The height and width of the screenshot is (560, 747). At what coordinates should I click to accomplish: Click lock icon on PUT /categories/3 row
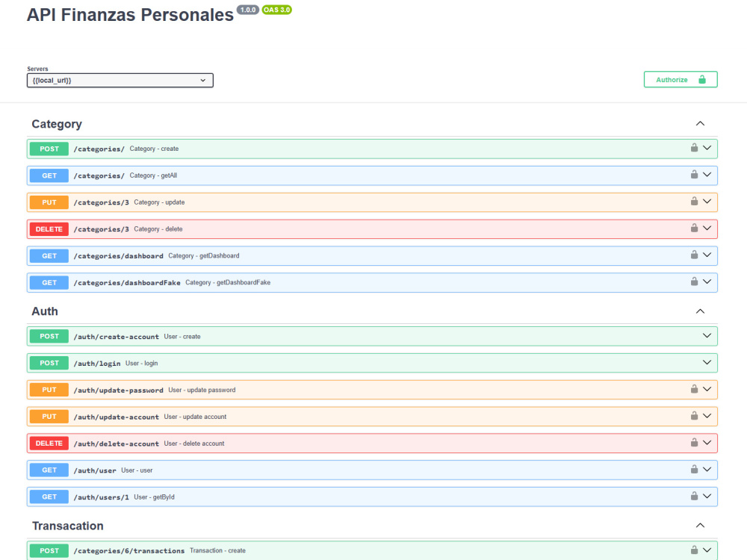click(x=694, y=201)
